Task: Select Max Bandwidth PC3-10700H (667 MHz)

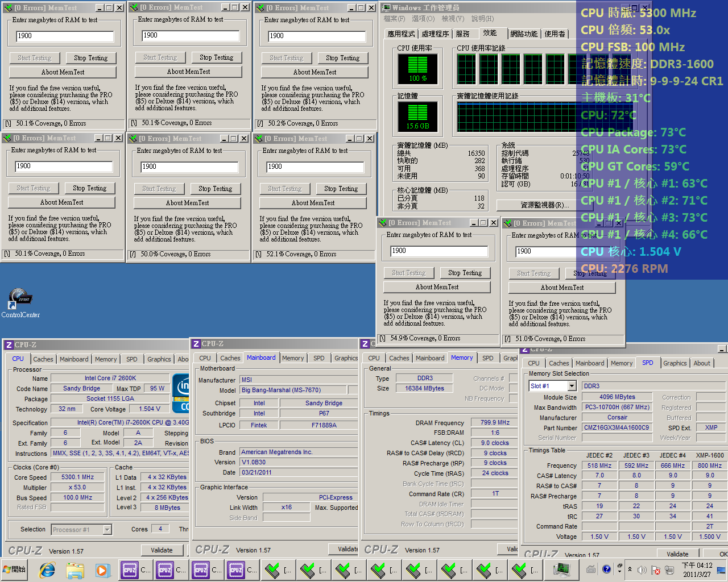Action: [617, 407]
